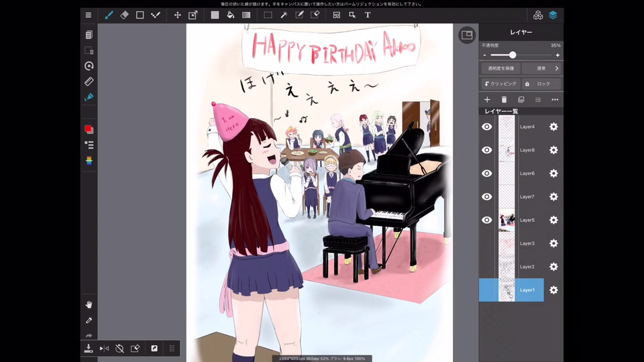The image size is (644, 362).
Task: Toggle クリッピング clipping
Action: [x=500, y=84]
